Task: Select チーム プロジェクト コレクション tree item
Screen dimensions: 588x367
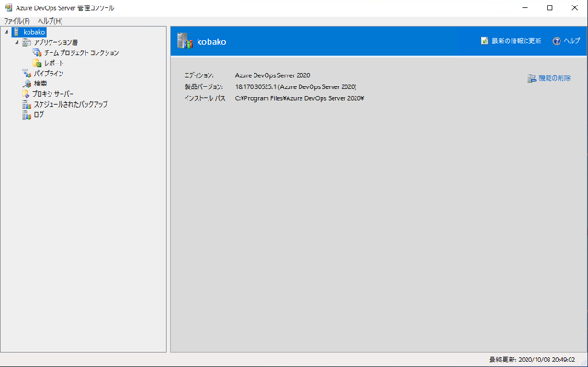Action: point(82,53)
